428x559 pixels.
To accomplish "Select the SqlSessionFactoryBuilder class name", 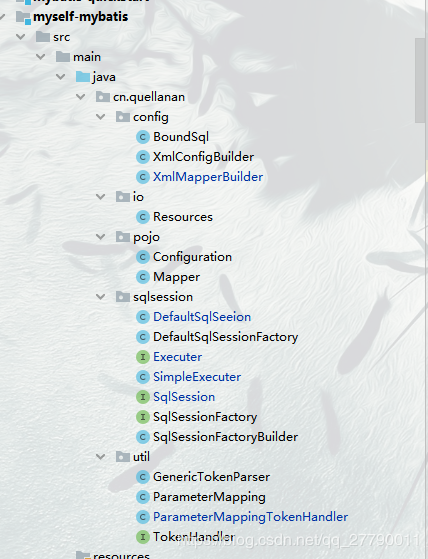I will (x=226, y=437).
